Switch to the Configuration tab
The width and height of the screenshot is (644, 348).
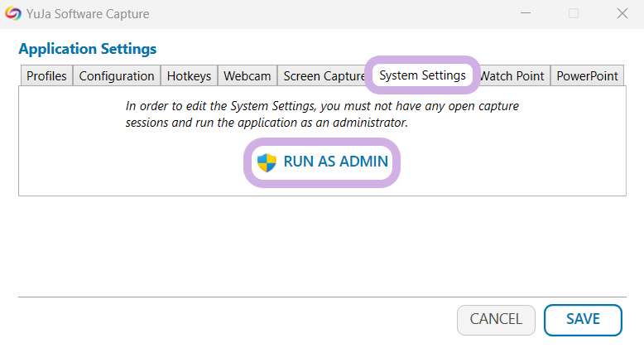pos(117,75)
